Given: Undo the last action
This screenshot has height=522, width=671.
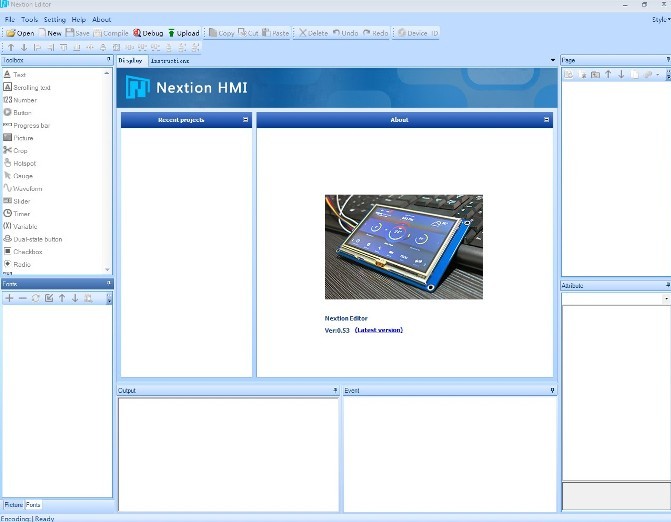Looking at the screenshot, I should [345, 33].
